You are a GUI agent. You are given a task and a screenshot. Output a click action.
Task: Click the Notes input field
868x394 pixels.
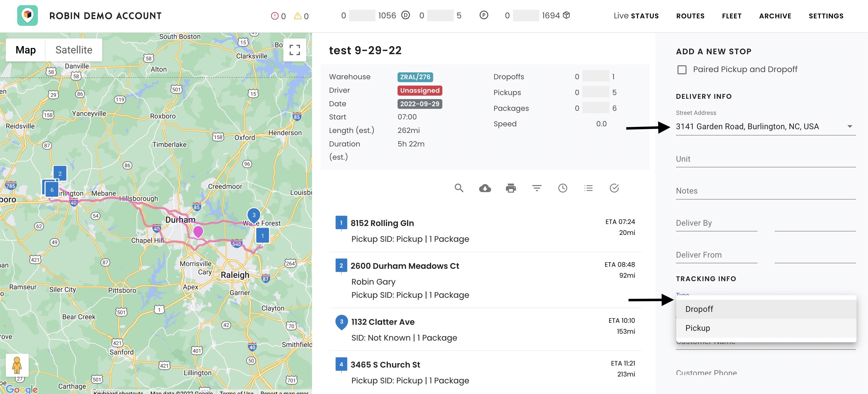pos(765,191)
